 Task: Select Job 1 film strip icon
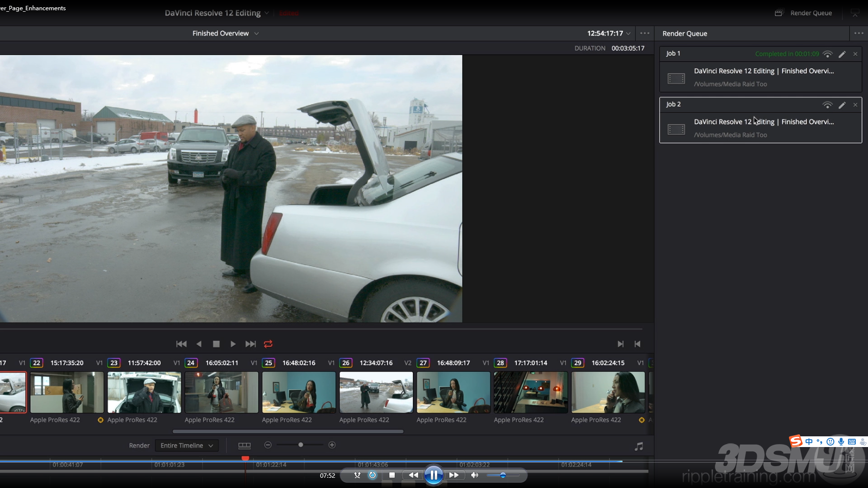(676, 78)
